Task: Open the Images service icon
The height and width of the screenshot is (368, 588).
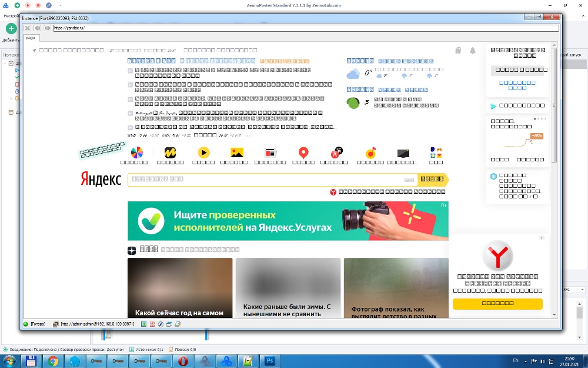Action: click(237, 152)
